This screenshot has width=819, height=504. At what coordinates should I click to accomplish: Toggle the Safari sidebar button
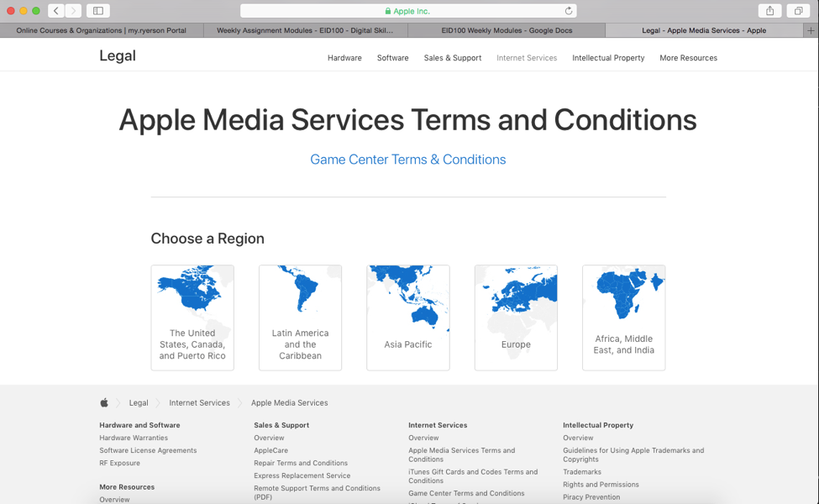[98, 10]
